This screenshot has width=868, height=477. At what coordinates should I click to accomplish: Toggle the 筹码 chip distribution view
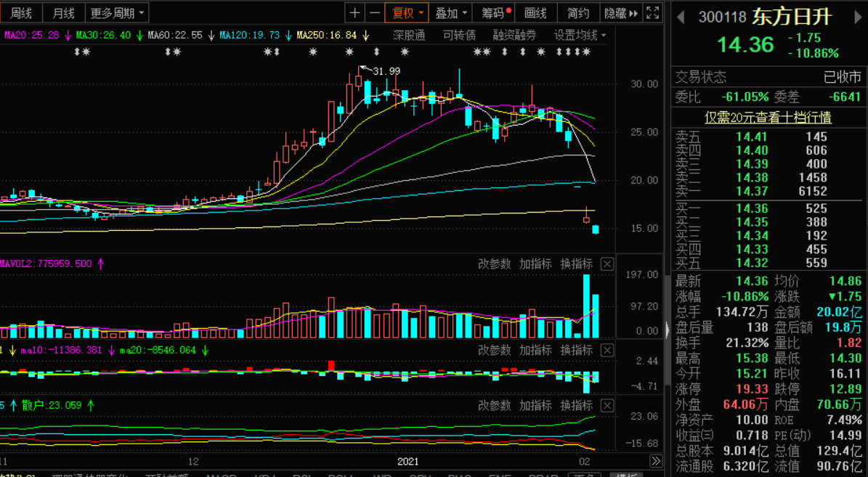pyautogui.click(x=496, y=13)
